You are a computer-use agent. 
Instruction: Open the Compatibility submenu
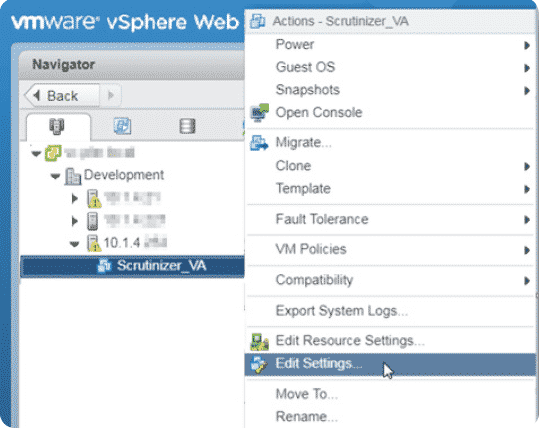[390, 280]
